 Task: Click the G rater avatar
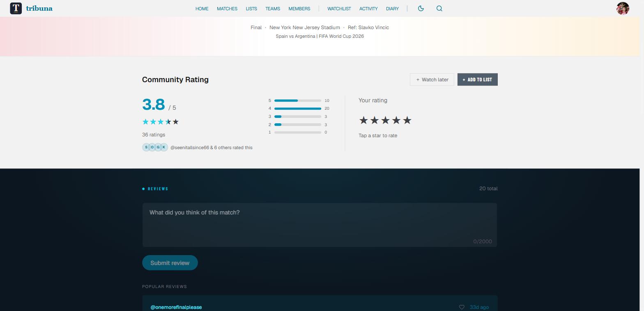tap(158, 147)
